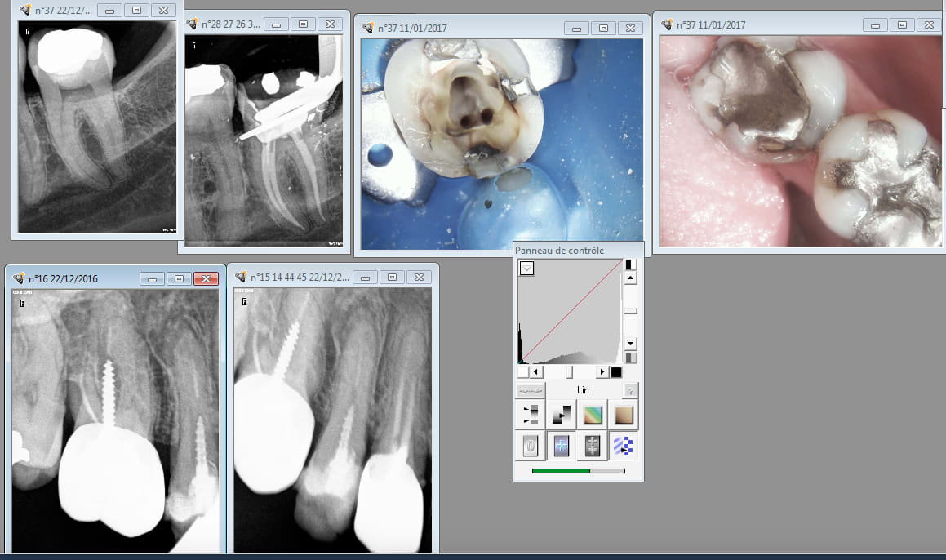Apply the rainbow false-color filter icon
Viewport: 946px width, 560px height.
point(593,415)
